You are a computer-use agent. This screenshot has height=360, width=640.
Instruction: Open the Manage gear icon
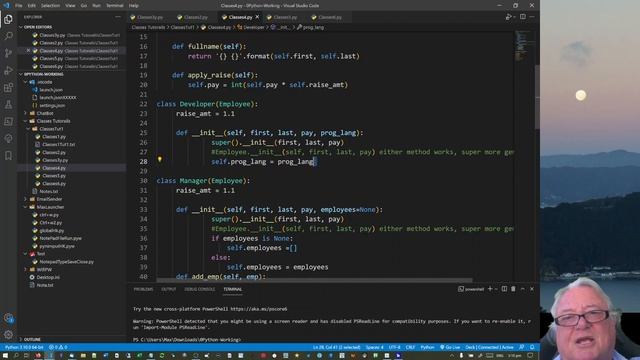(x=8, y=335)
